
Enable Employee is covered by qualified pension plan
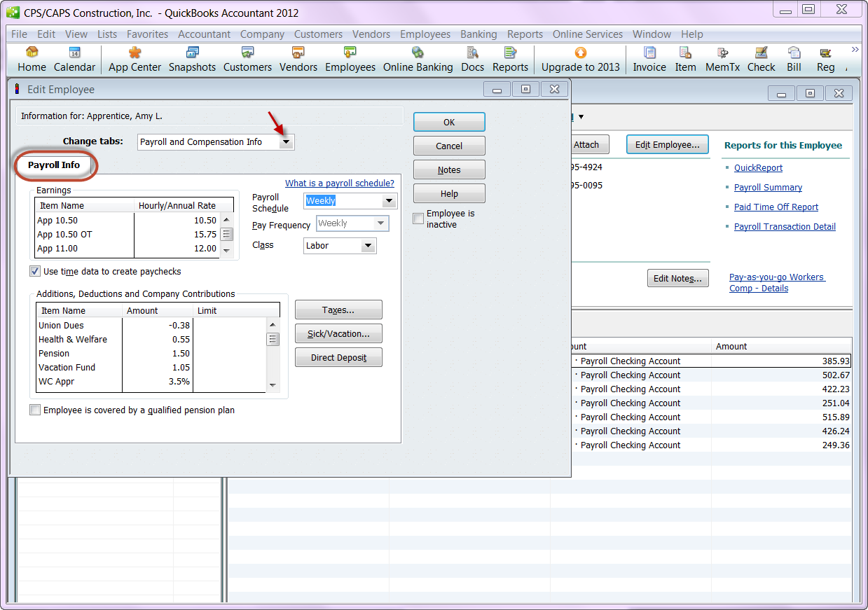(x=35, y=410)
